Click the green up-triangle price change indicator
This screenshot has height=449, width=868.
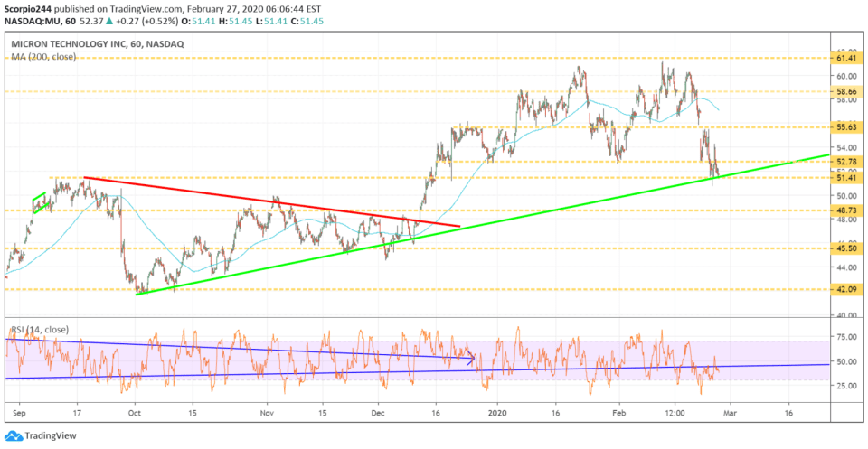tap(109, 22)
